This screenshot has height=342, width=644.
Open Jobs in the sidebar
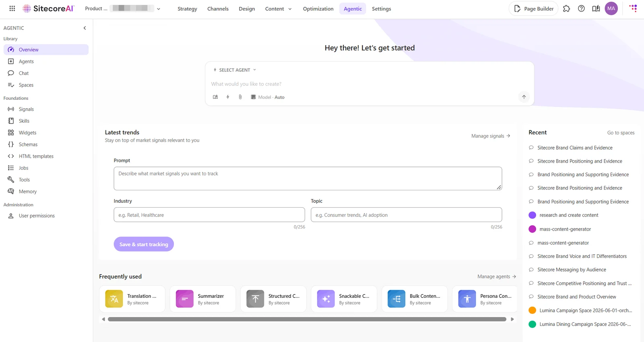pyautogui.click(x=46, y=168)
